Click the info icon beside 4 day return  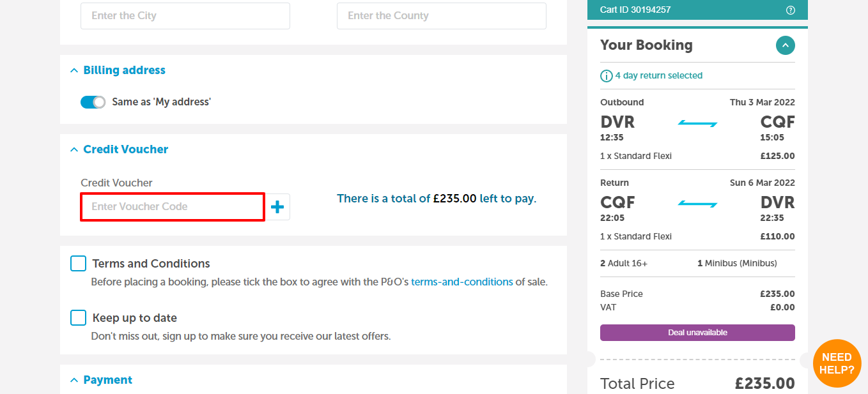607,76
